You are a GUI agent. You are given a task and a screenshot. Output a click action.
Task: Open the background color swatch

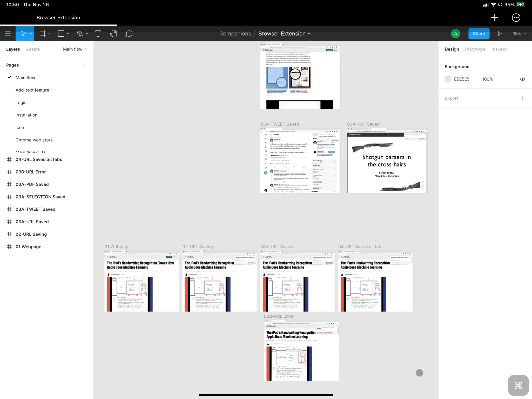tap(448, 79)
